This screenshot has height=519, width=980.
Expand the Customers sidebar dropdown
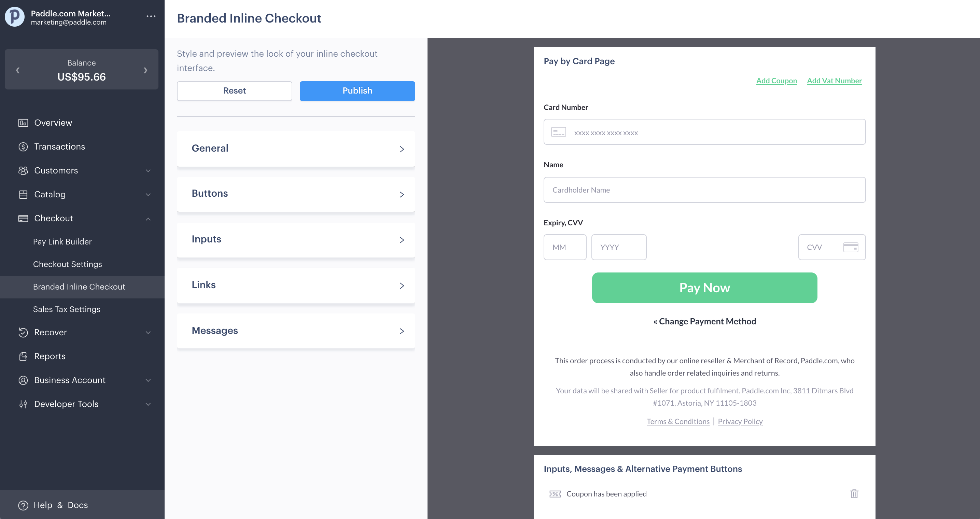coord(149,170)
